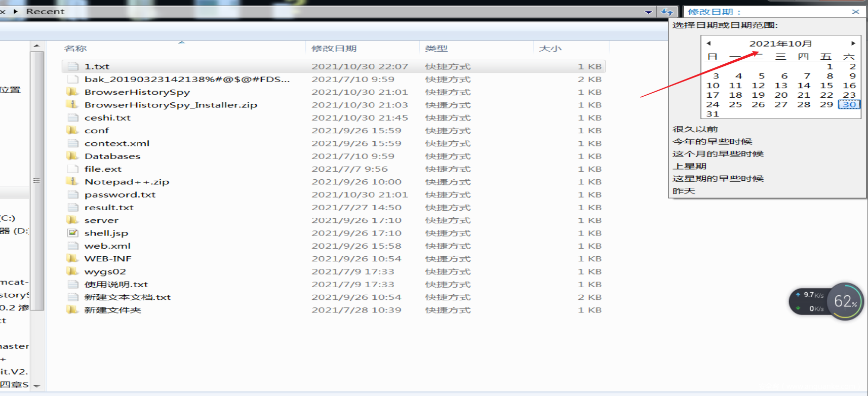868x396 pixels.
Task: Select day 30 in the calendar
Action: [849, 105]
